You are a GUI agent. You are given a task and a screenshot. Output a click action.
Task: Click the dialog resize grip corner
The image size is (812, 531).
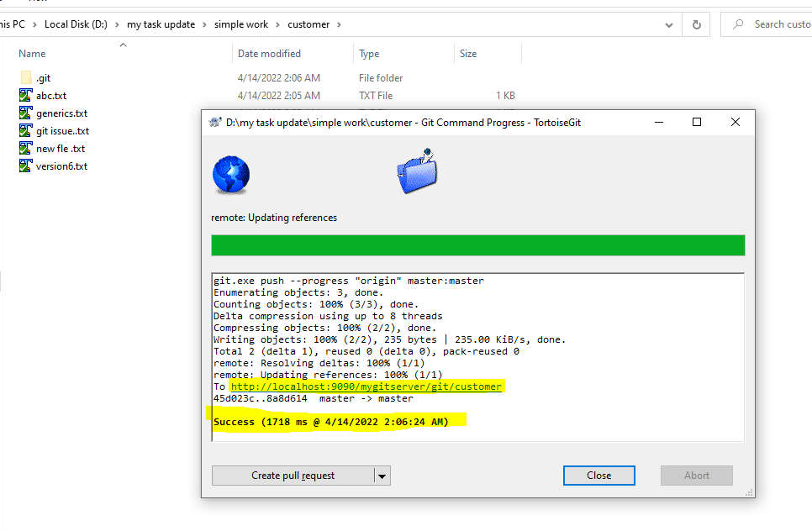749,492
